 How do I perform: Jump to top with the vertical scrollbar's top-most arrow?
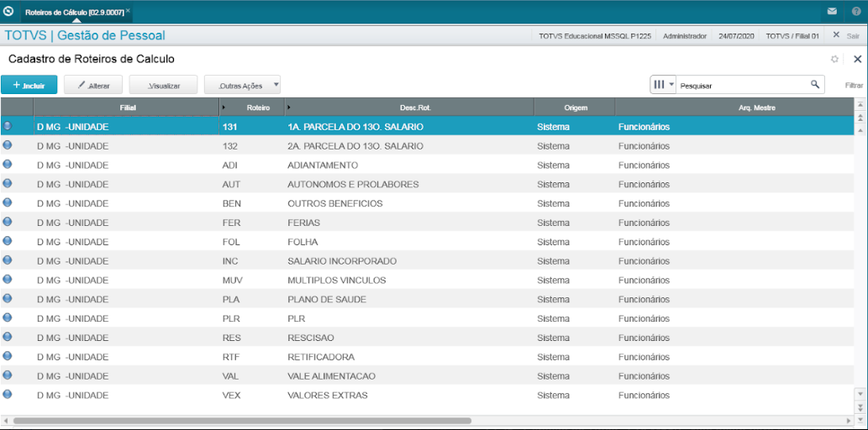[860, 103]
